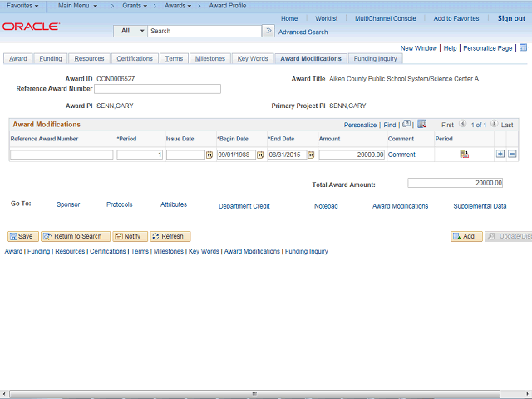Switch to the Terms tab
The height and width of the screenshot is (399, 532).
point(174,59)
